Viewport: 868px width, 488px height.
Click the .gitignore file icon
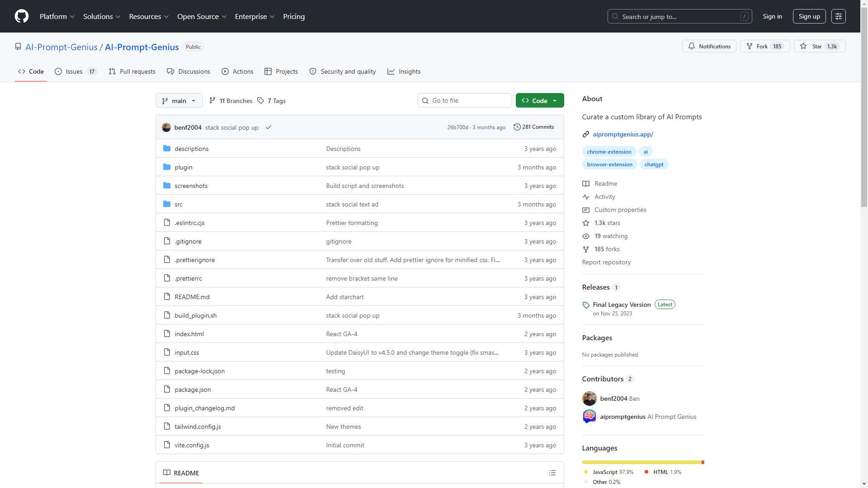(x=167, y=241)
